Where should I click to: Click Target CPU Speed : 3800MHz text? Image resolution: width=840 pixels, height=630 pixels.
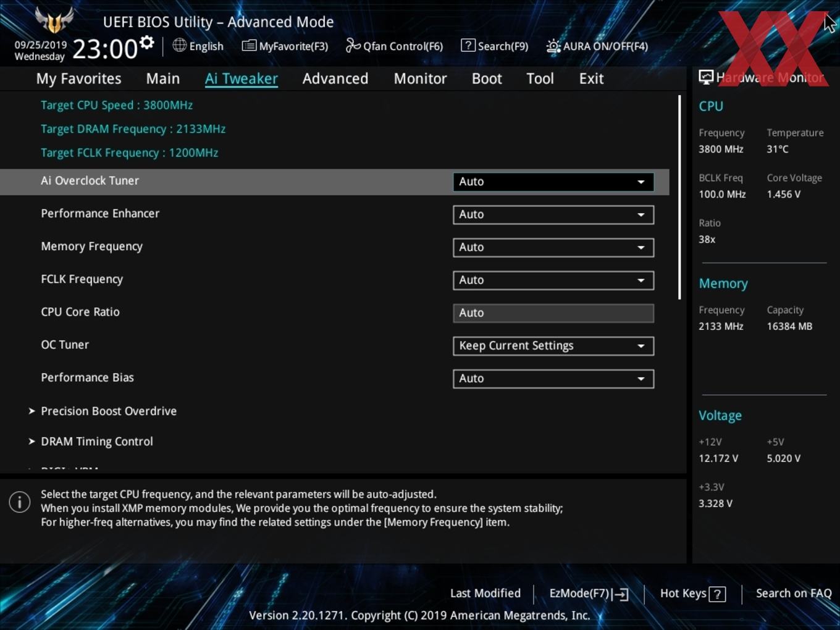(117, 105)
